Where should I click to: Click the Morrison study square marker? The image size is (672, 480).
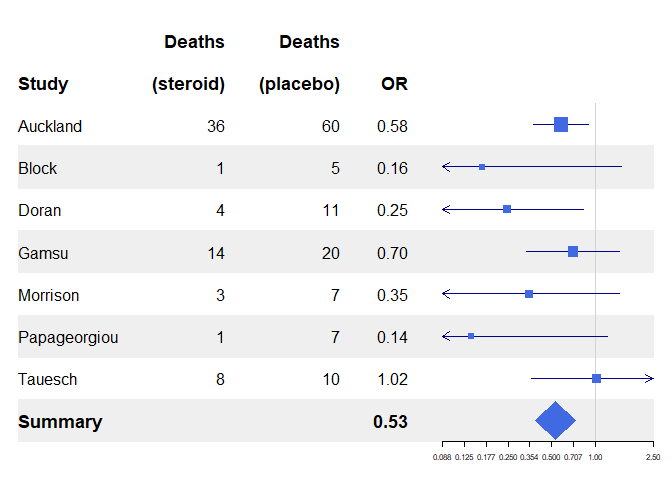click(x=529, y=294)
